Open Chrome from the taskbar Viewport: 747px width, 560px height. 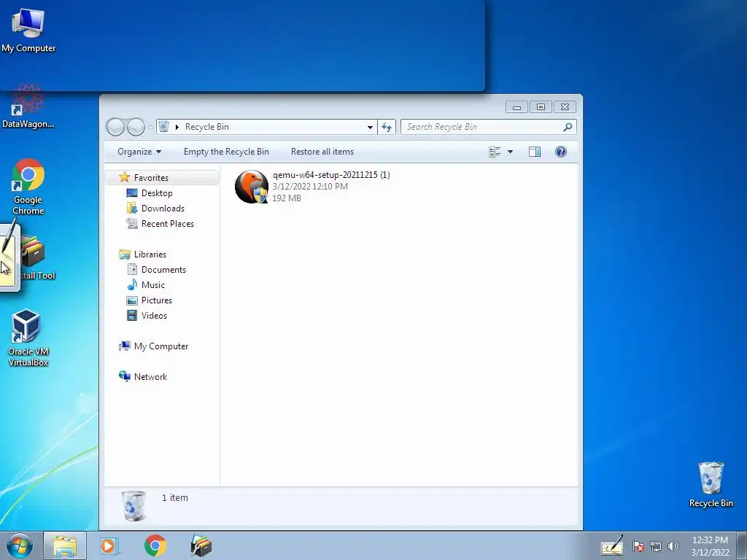click(x=155, y=545)
